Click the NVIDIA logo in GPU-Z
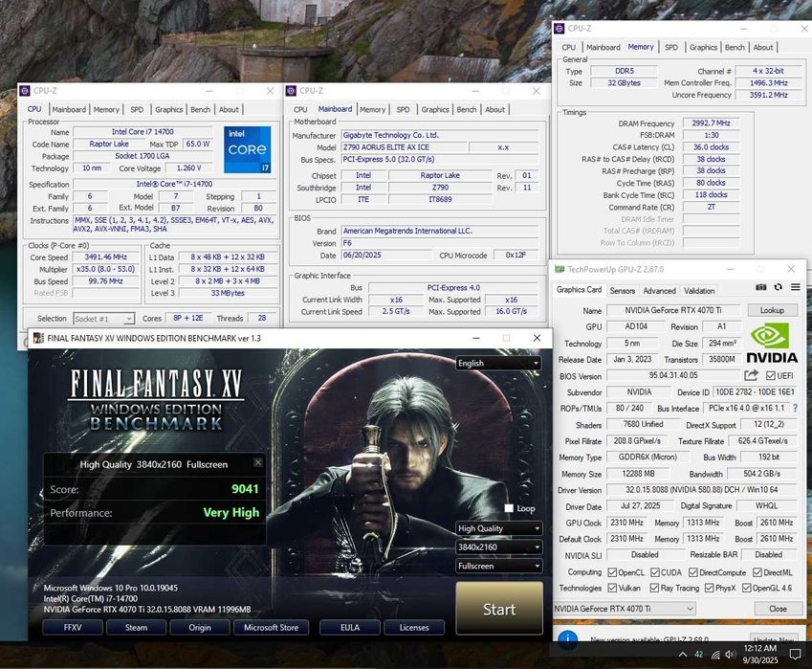 tap(772, 343)
